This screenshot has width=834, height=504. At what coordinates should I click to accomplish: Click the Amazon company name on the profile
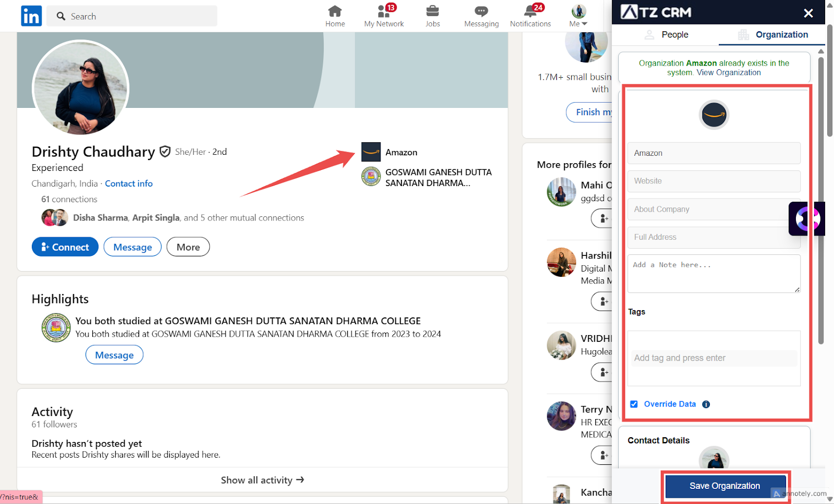point(401,152)
